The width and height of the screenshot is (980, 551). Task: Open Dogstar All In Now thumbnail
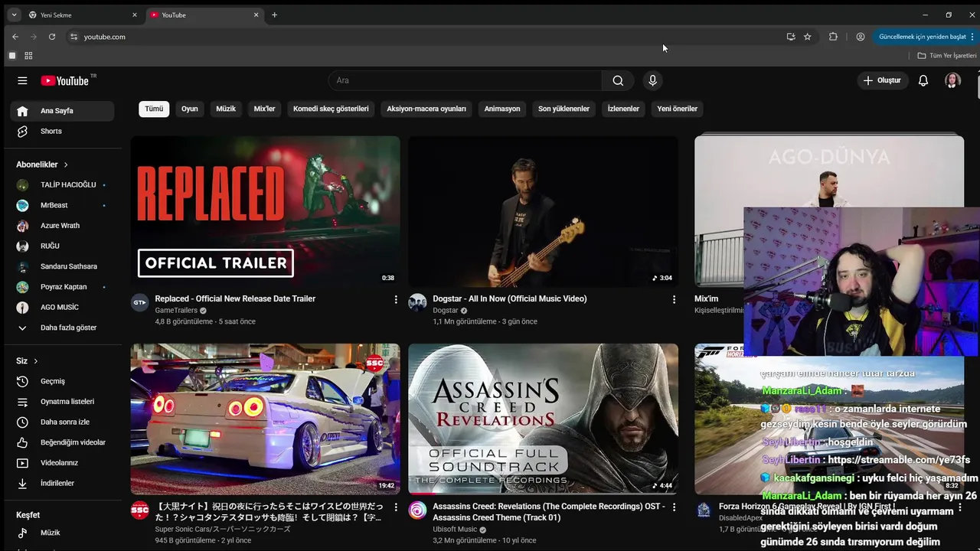(543, 212)
